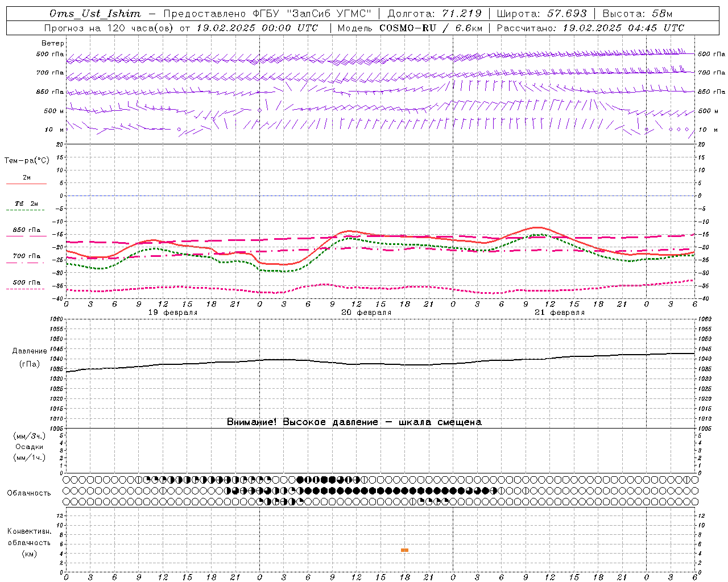Click the 2м temperature legend entry
The height and width of the screenshot is (582, 728).
pyautogui.click(x=27, y=178)
